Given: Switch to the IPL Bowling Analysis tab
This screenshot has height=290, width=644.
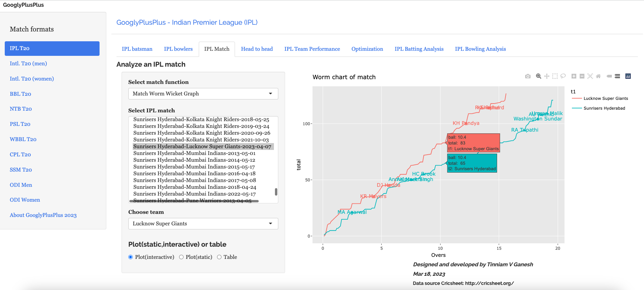Looking at the screenshot, I should click(x=480, y=49).
